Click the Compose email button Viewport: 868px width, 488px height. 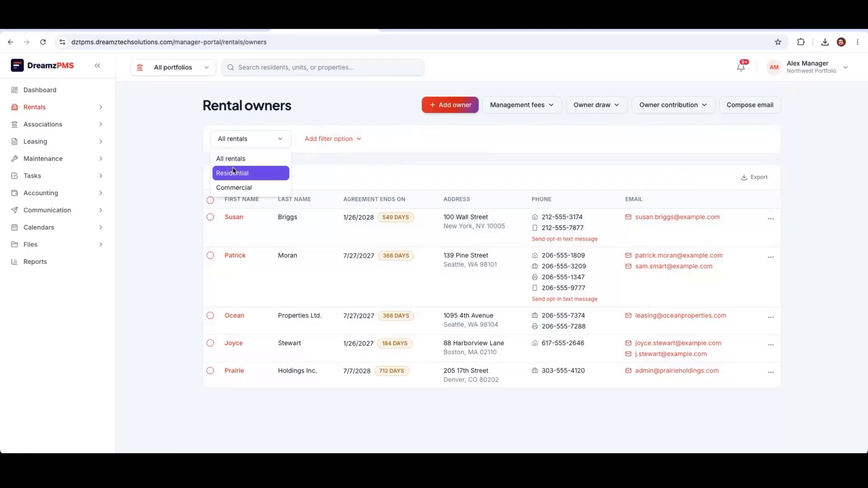pyautogui.click(x=750, y=105)
